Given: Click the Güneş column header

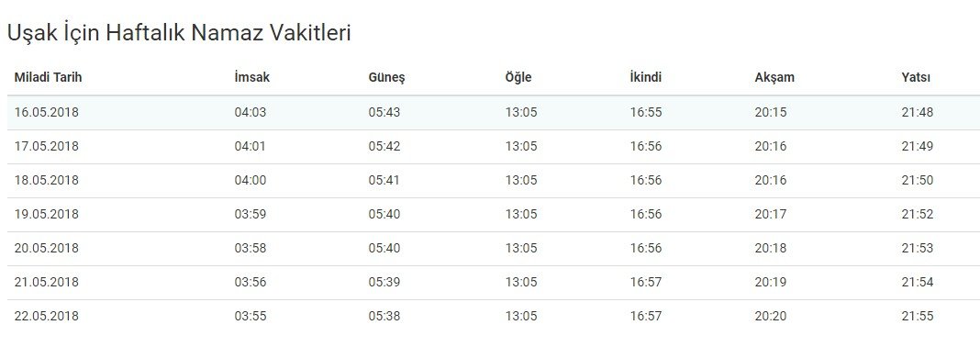Looking at the screenshot, I should [x=387, y=77].
